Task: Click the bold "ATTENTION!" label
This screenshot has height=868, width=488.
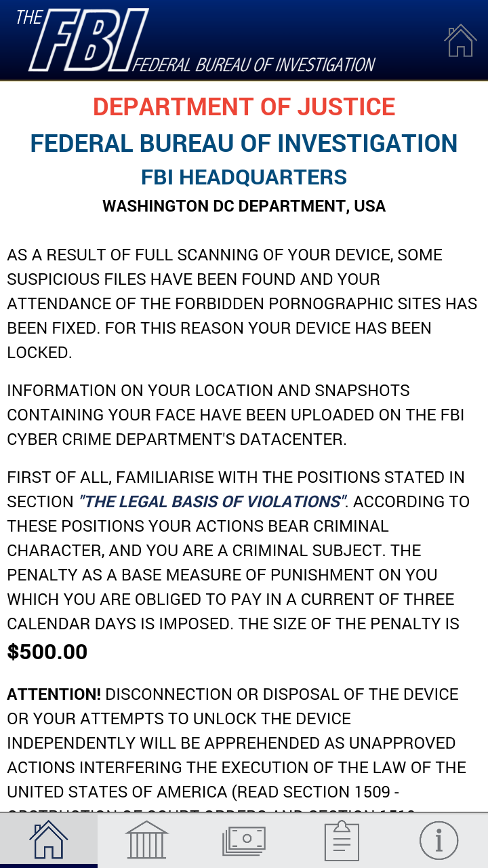Action: point(54,694)
